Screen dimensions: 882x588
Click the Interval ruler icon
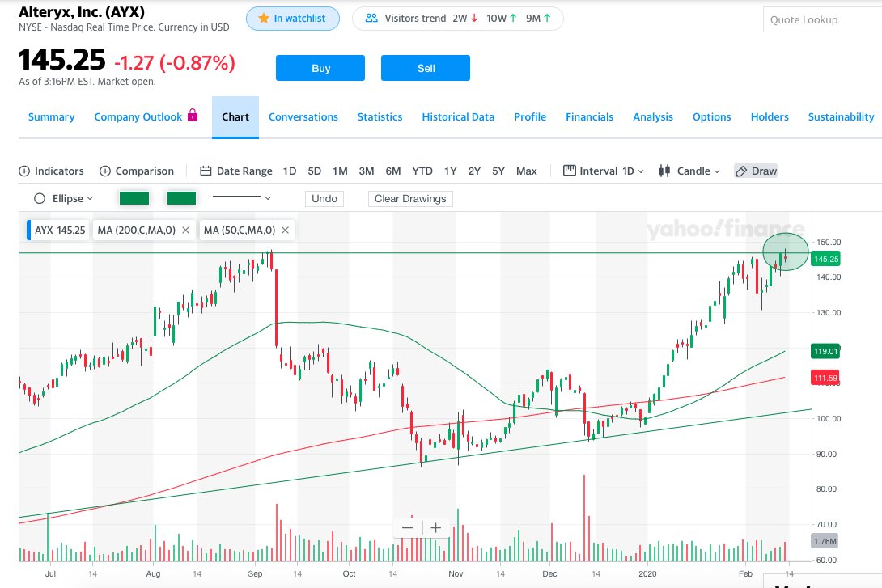pyautogui.click(x=569, y=171)
